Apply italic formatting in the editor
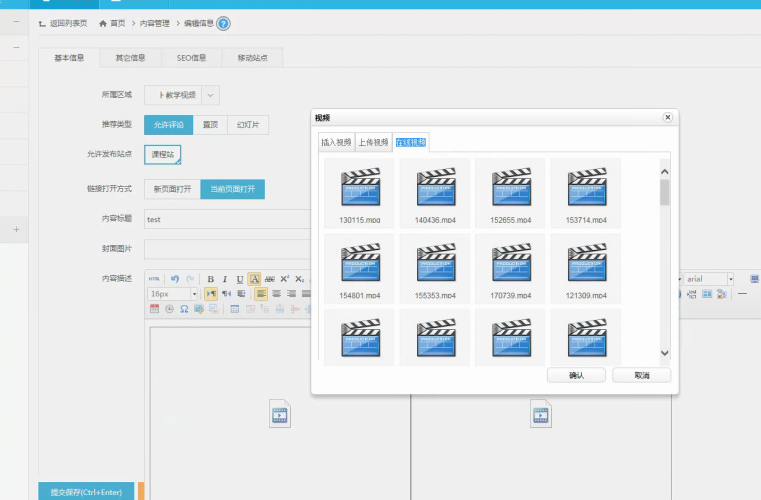 coord(225,279)
